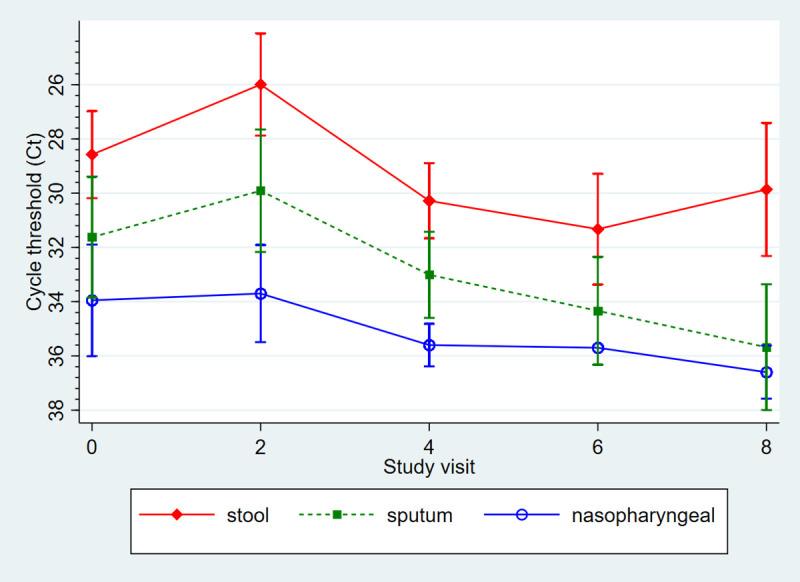The height and width of the screenshot is (582, 800).
Task: Click the red diamond stool legend marker
Action: pos(176,515)
